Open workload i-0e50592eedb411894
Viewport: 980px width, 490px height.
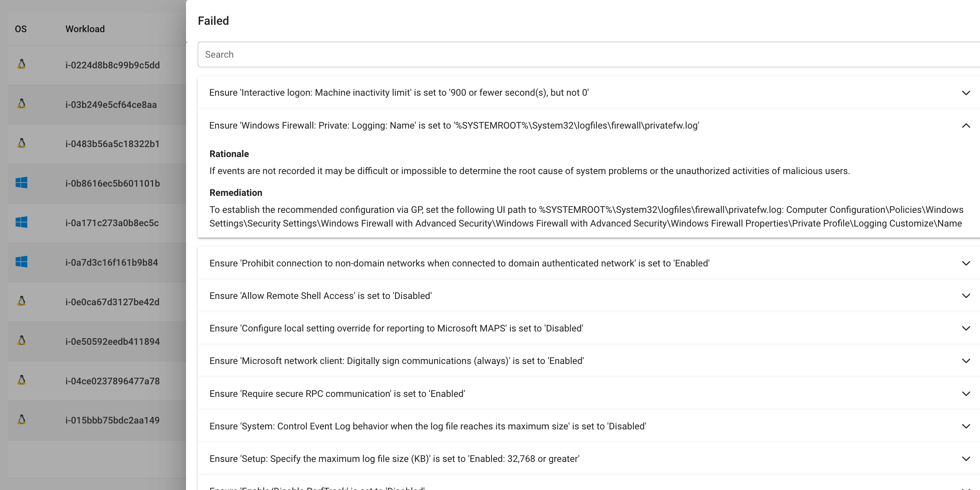(x=112, y=341)
